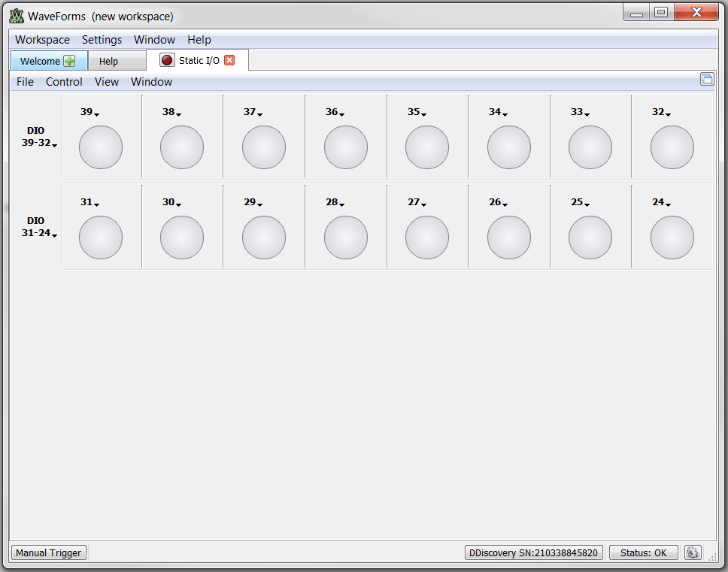Screen dimensions: 728x572
Task: Maximize the WaveForms window
Action: [661, 13]
